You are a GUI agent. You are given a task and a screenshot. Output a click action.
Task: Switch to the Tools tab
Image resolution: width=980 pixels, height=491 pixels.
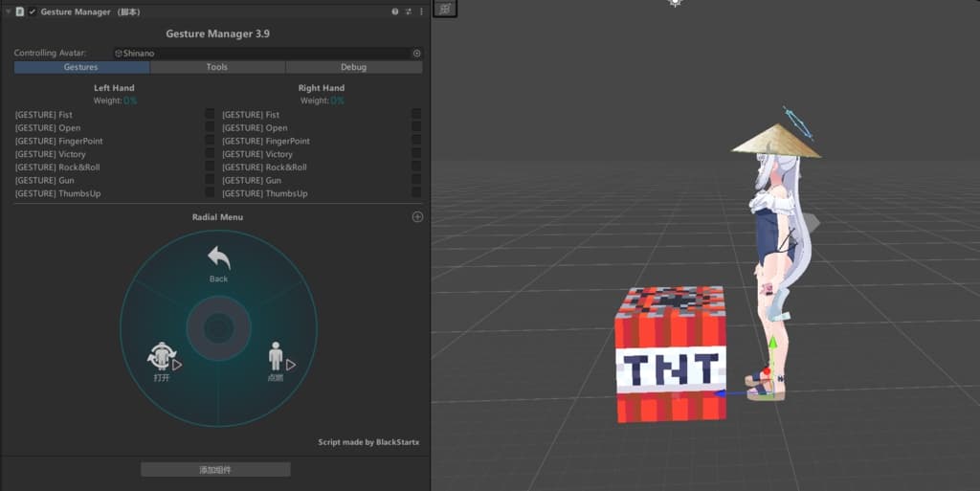217,67
